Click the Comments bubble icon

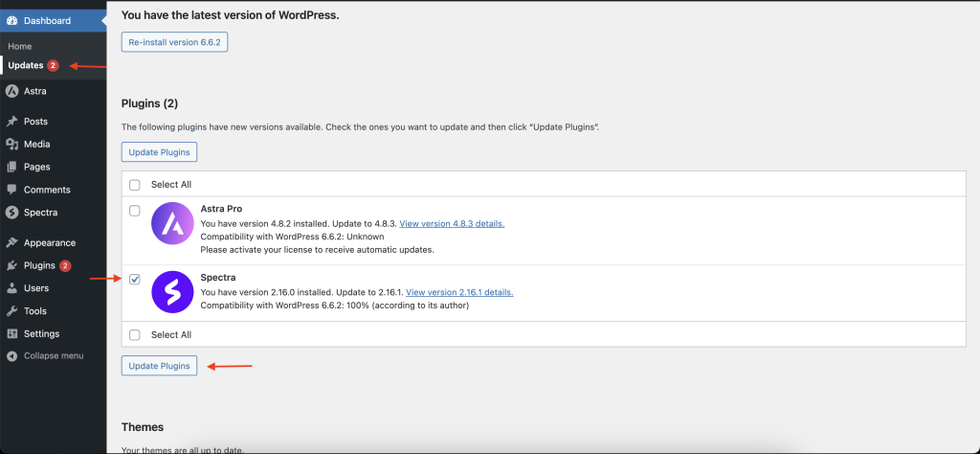click(11, 190)
